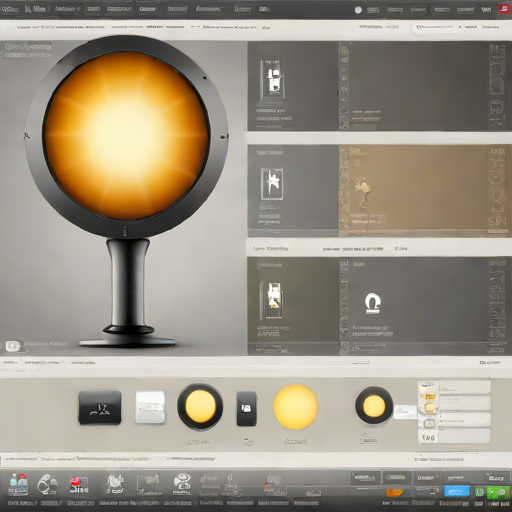512x512 pixels.
Task: Click the white circular indicator in the top bar
Action: click(358, 10)
